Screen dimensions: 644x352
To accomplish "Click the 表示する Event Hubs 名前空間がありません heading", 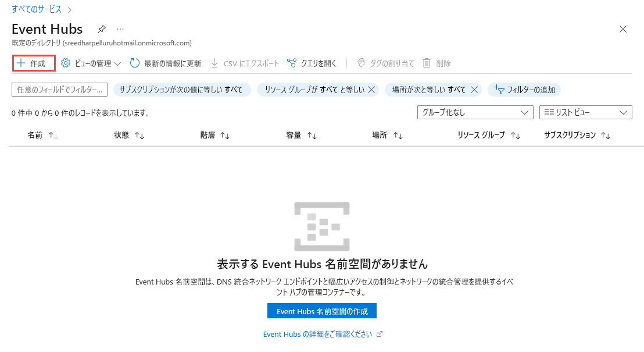I will click(323, 264).
